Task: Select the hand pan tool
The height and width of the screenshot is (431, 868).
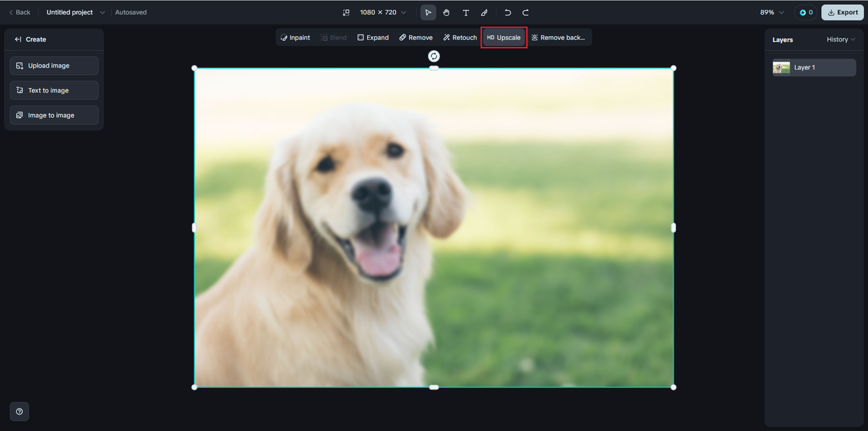Action: coord(446,12)
